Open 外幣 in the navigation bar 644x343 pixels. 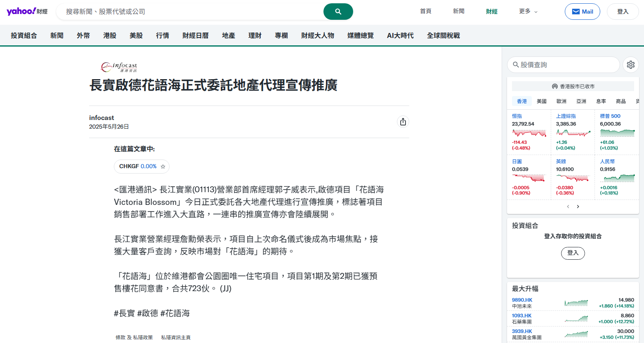click(83, 35)
